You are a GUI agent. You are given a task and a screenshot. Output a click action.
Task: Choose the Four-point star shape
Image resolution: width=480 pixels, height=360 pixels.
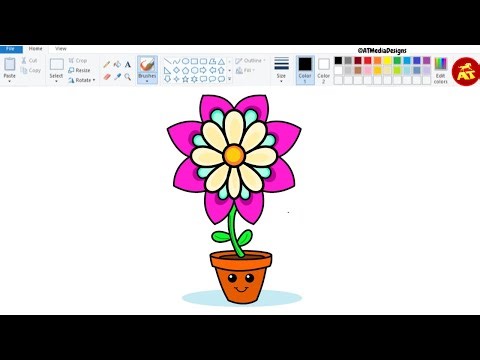pyautogui.click(x=176, y=79)
